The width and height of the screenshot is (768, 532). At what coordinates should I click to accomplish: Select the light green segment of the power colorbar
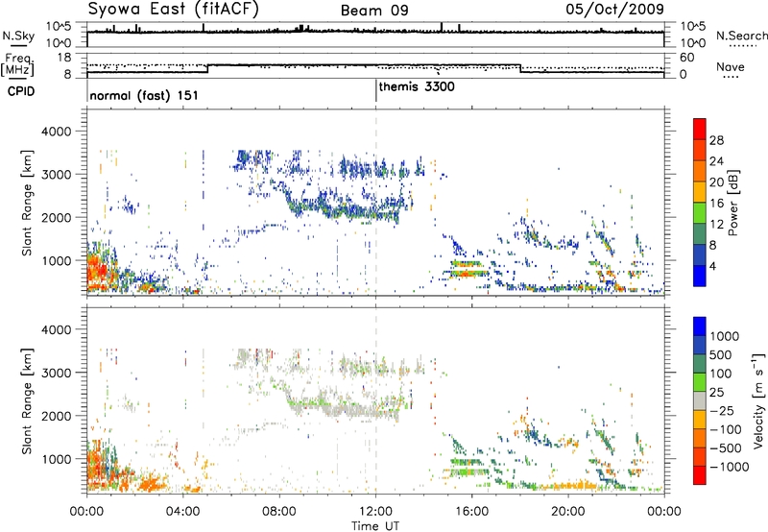[x=700, y=212]
